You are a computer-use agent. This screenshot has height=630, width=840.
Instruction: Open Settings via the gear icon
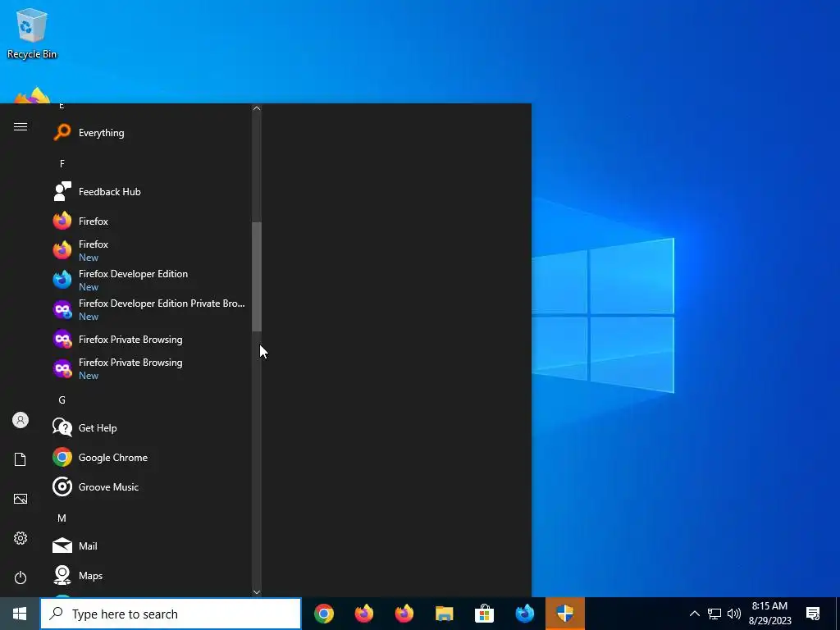(x=21, y=538)
